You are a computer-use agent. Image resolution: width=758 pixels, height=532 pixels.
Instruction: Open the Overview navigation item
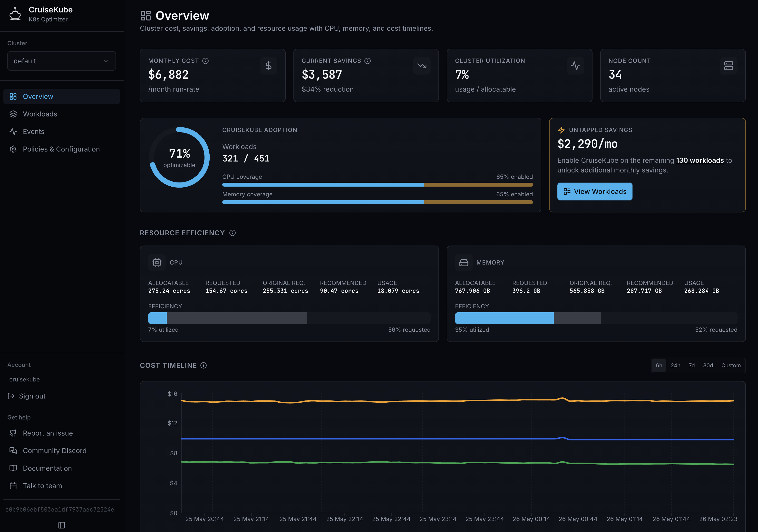(61, 96)
